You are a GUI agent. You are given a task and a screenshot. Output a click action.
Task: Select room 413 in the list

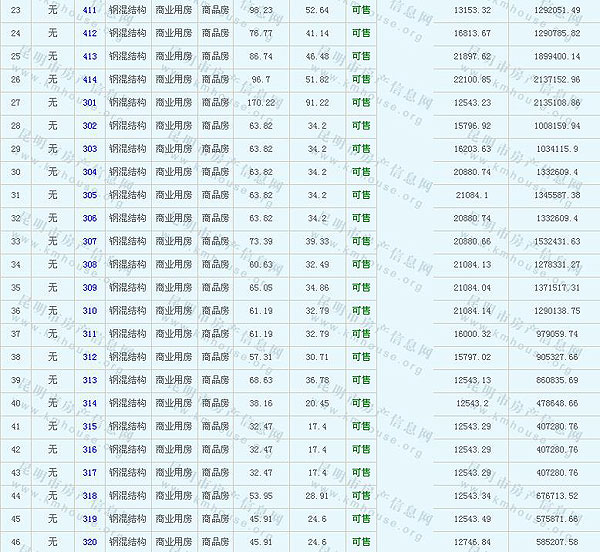pyautogui.click(x=90, y=56)
